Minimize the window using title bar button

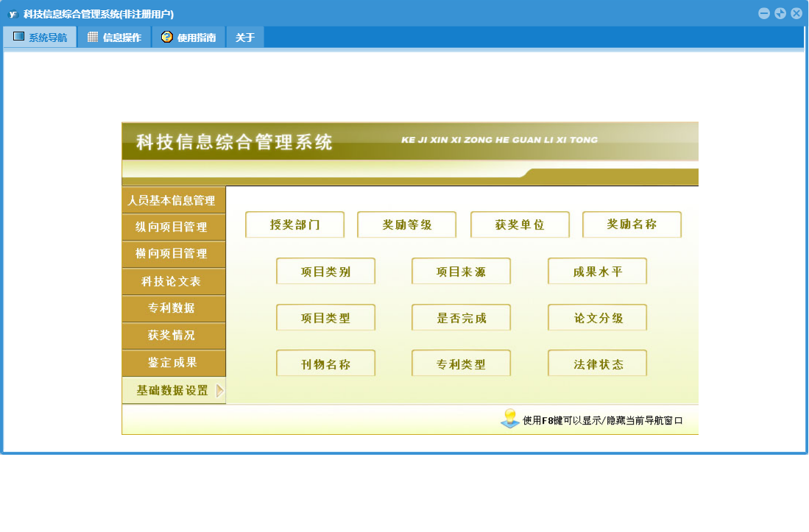(x=764, y=13)
